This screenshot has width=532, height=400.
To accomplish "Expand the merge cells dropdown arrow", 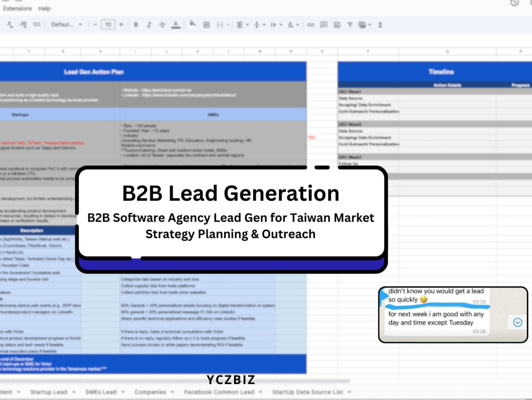I will 228,25.
